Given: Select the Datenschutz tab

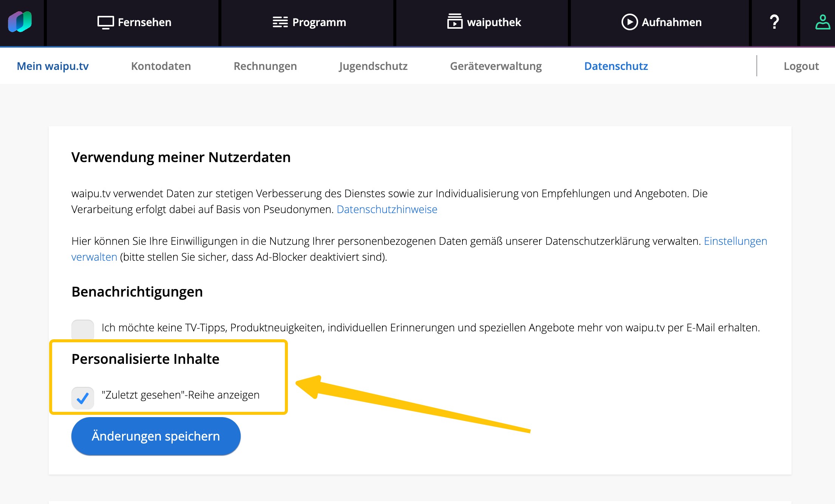Looking at the screenshot, I should click(616, 66).
